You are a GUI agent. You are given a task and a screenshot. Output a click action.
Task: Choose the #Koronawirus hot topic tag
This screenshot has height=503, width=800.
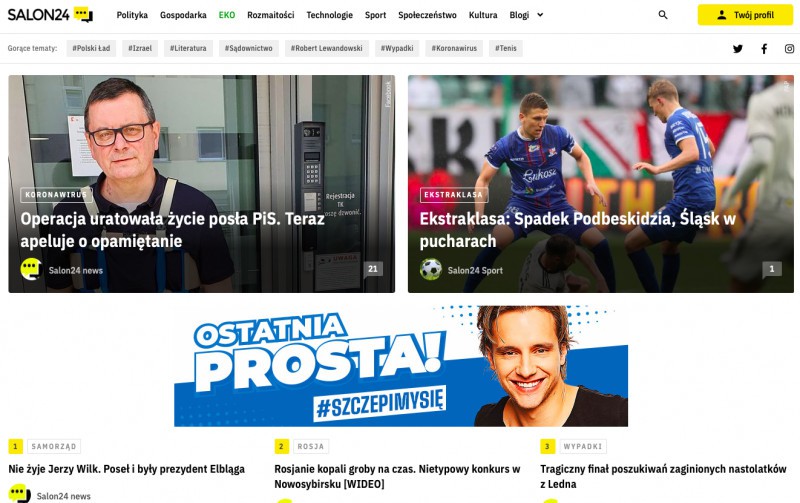454,48
